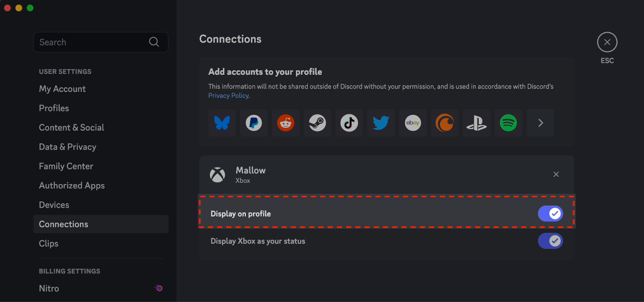The width and height of the screenshot is (644, 302).
Task: Link eBay account
Action: 413,123
